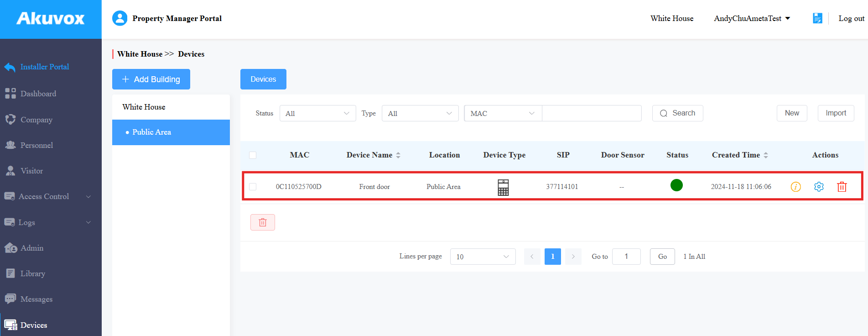This screenshot has height=336, width=868.
Task: Open the Status filter dropdown
Action: pyautogui.click(x=317, y=113)
